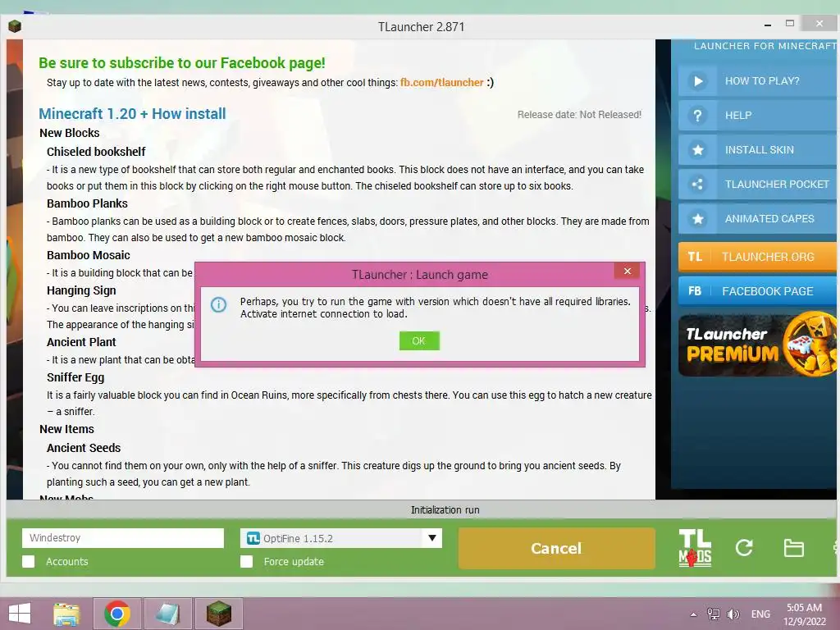Open the TL Mods icon

click(x=695, y=548)
